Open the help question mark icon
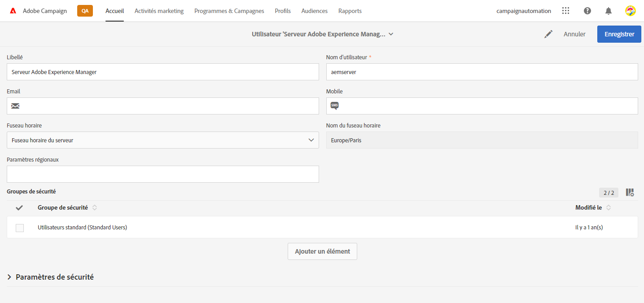Screen dimensions: 644x303 point(587,11)
